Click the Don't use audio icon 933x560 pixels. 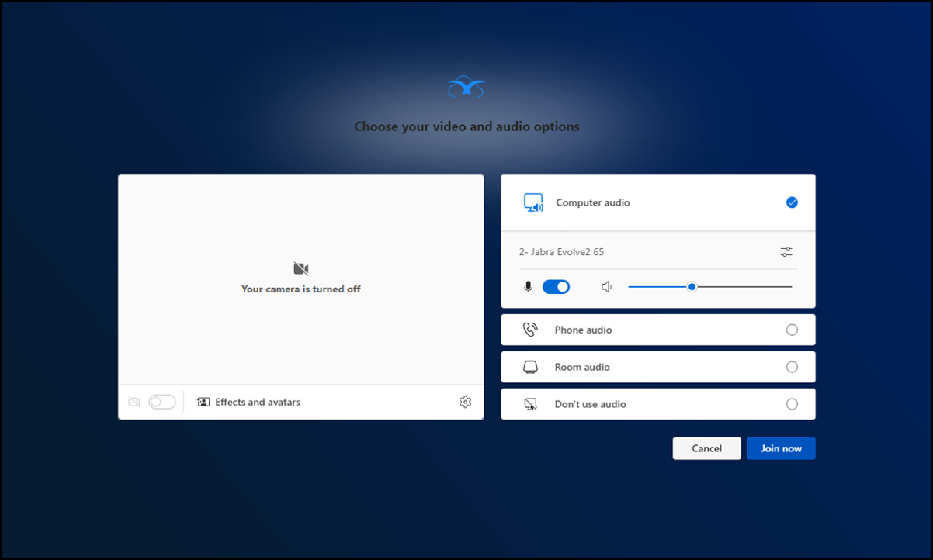coord(531,404)
